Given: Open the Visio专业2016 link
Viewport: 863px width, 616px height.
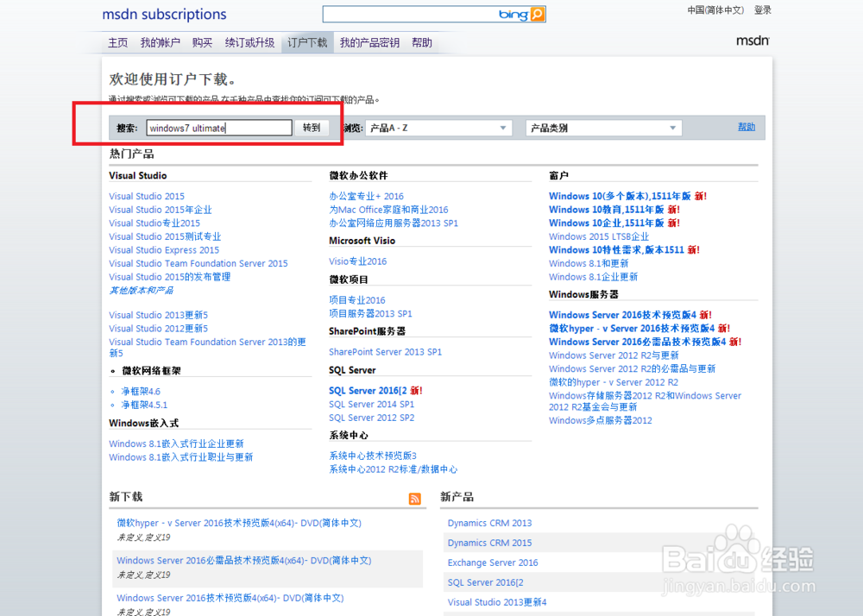Looking at the screenshot, I should click(358, 261).
